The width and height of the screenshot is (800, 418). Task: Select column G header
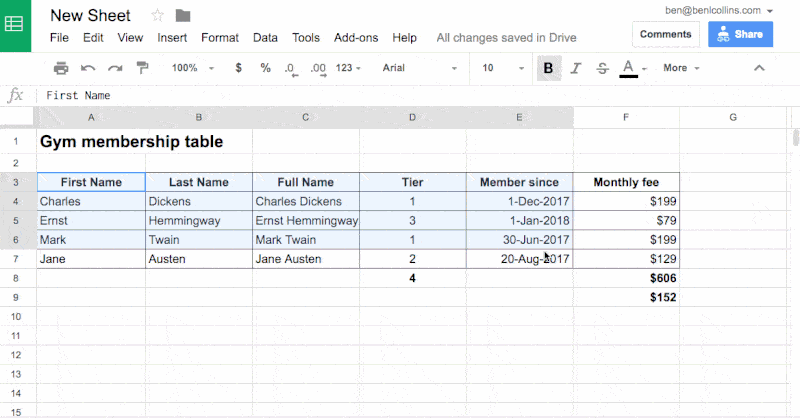coord(733,117)
